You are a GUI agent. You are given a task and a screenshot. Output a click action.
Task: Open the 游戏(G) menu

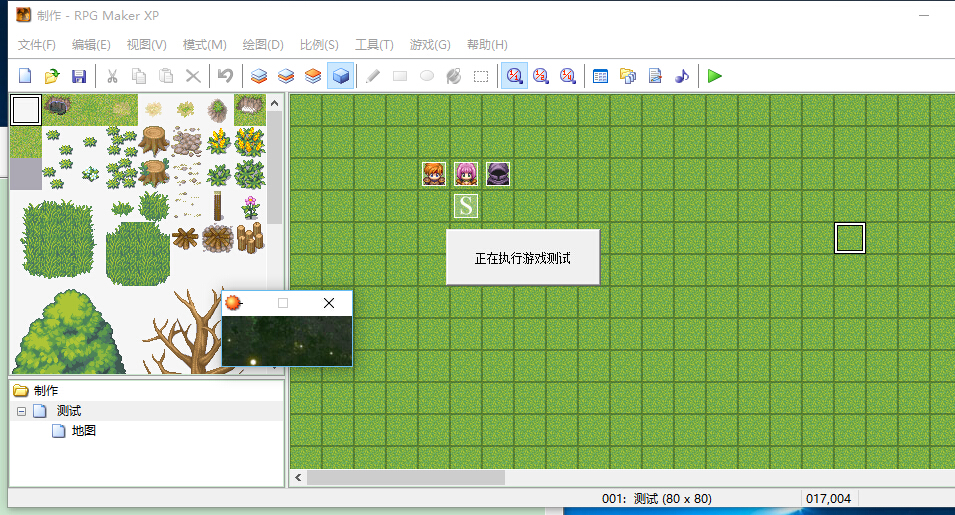pyautogui.click(x=429, y=44)
